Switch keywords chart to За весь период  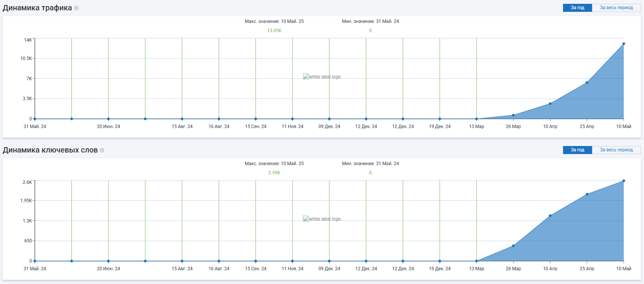coord(616,150)
